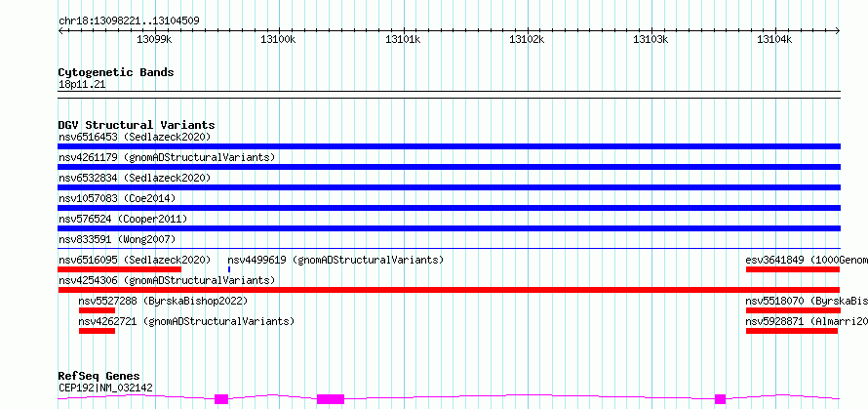Select the small blue tick under nsv4499619

click(x=229, y=269)
